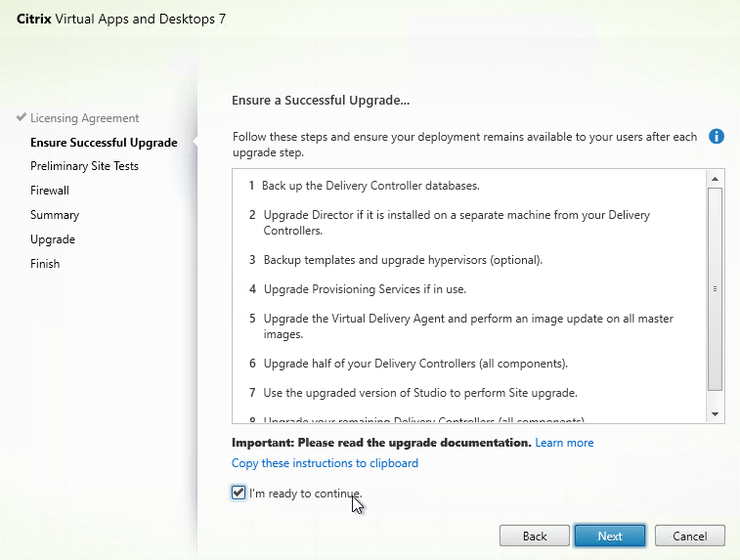Click Citrix Virtual Apps and Desktops 7 title

coord(121,19)
